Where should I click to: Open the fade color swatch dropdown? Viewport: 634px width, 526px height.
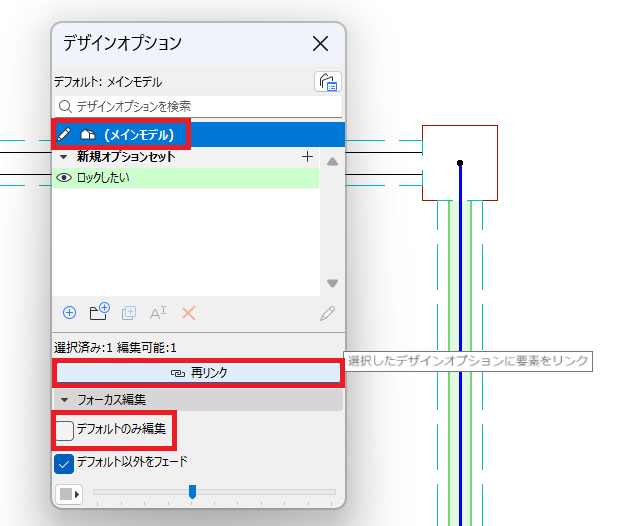click(x=69, y=494)
